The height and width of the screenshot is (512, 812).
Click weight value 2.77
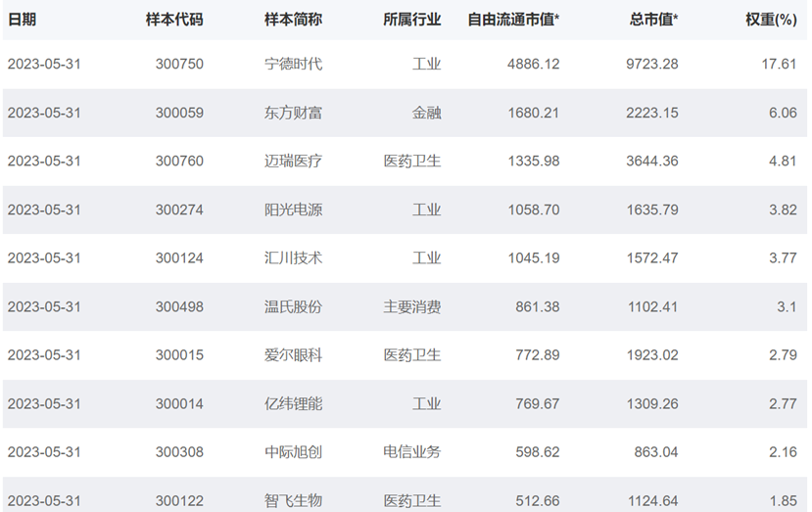(783, 403)
